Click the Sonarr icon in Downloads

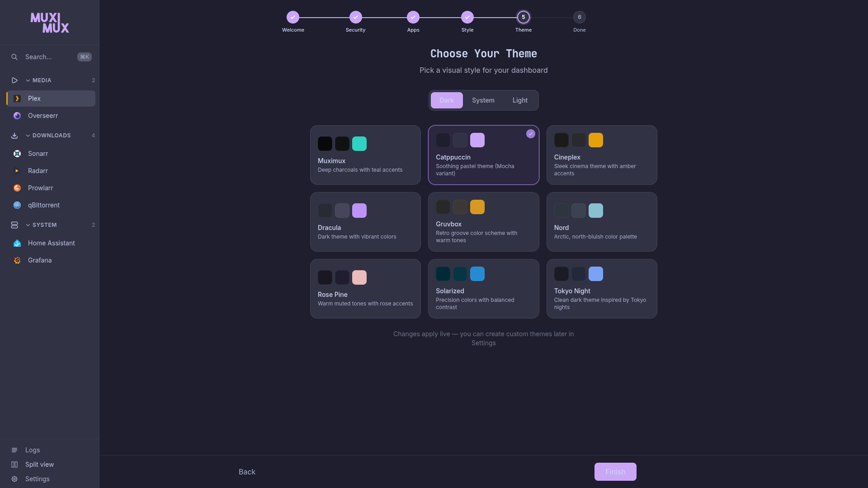pos(17,154)
